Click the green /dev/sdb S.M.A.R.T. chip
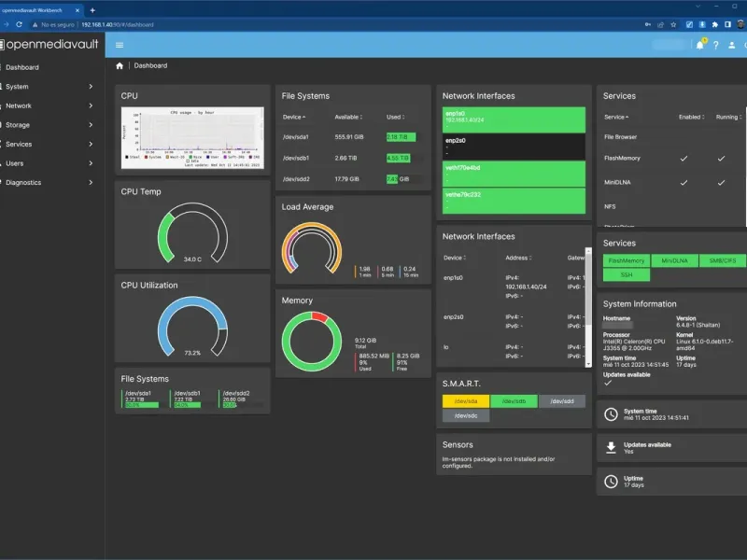Screen dimensions: 747x560 point(514,401)
